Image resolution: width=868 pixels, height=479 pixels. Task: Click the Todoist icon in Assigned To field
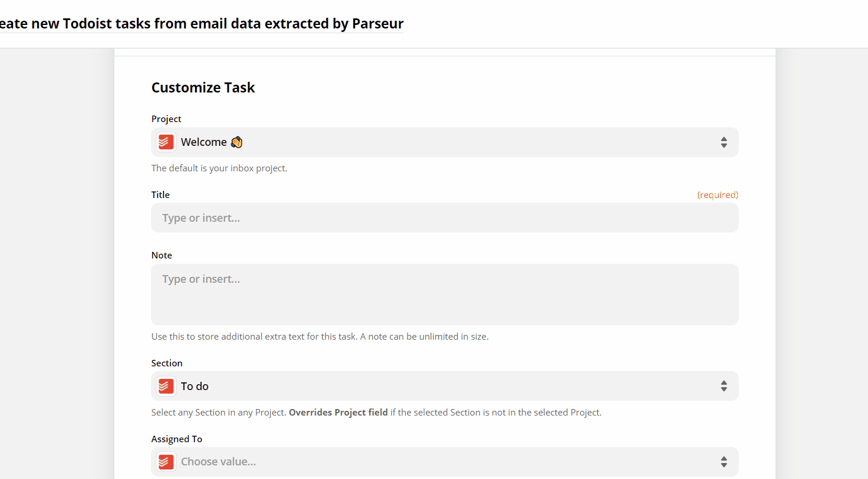tap(165, 461)
